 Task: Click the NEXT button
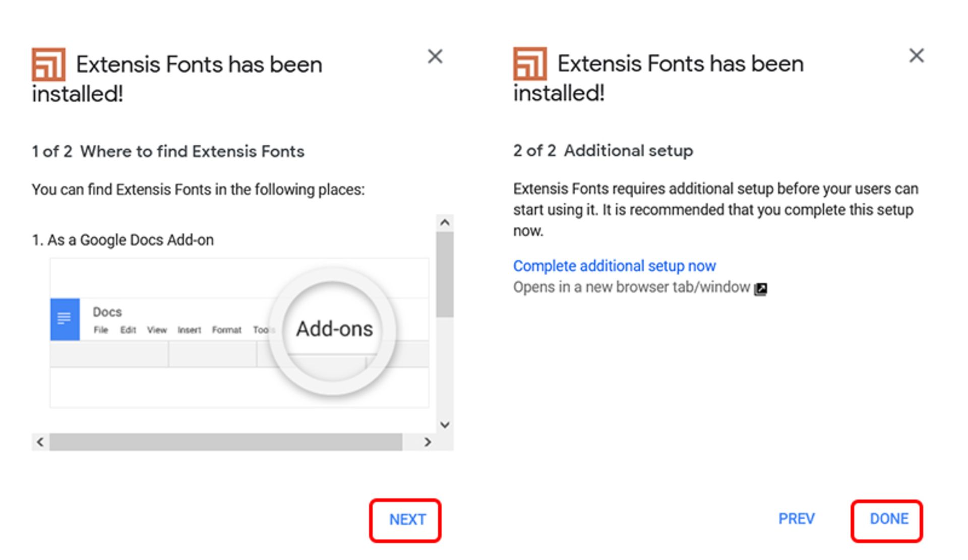click(x=406, y=520)
